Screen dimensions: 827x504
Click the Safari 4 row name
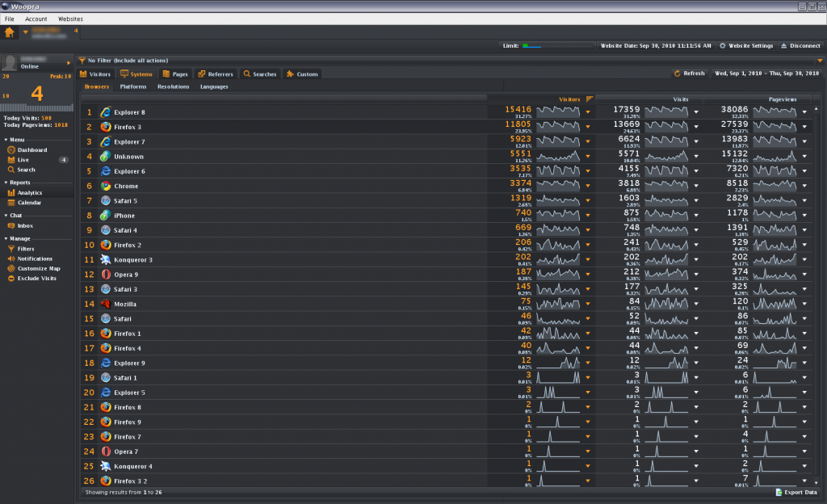pos(125,230)
